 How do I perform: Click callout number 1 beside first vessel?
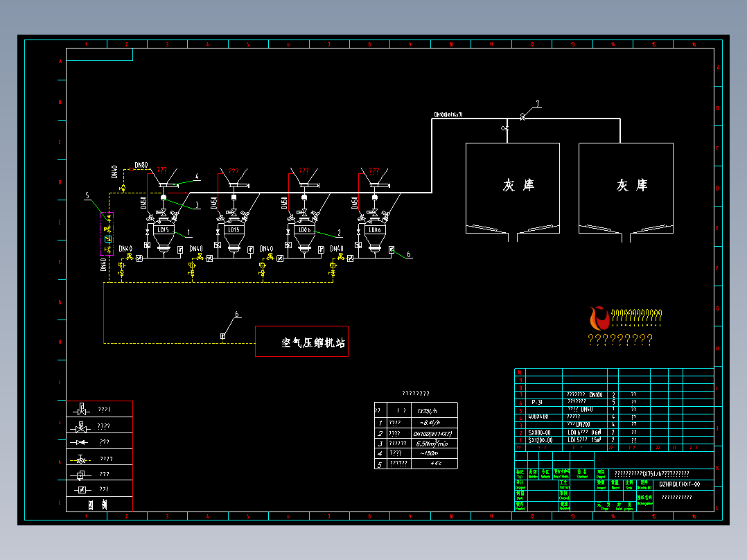188,233
